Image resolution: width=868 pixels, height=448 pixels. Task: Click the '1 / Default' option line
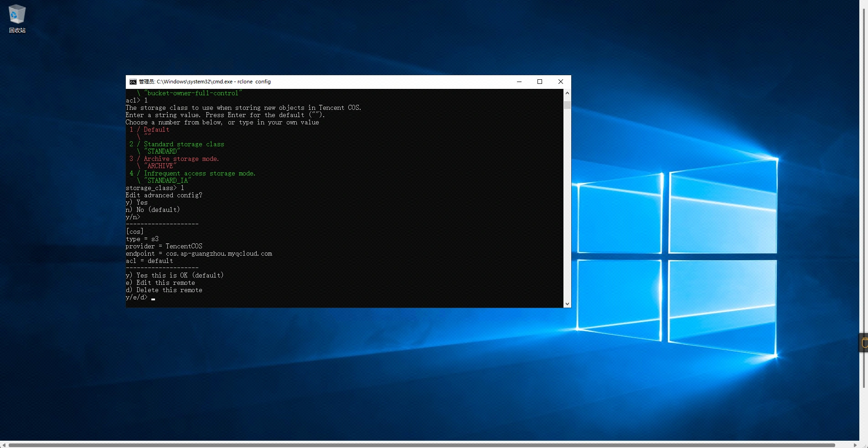point(150,129)
